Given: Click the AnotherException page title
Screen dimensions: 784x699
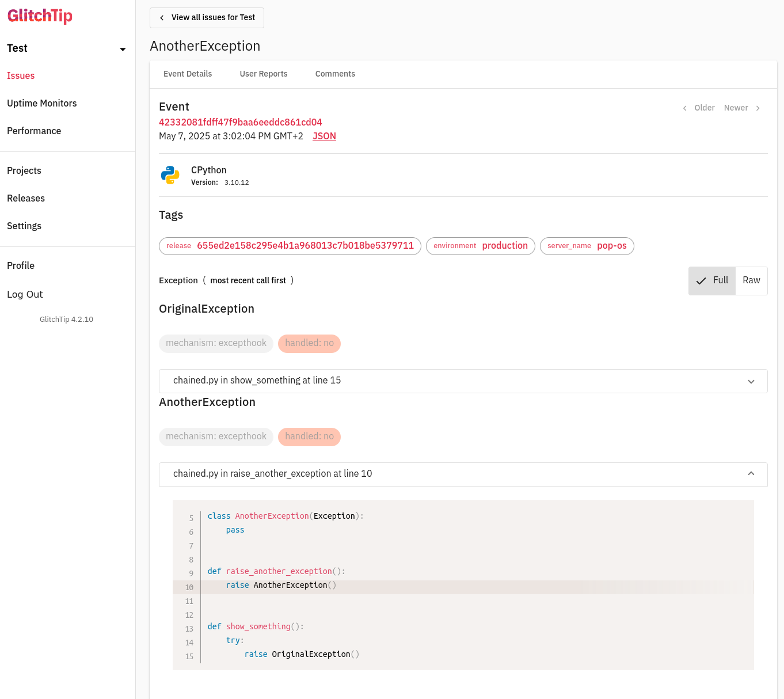Looking at the screenshot, I should pyautogui.click(x=205, y=46).
